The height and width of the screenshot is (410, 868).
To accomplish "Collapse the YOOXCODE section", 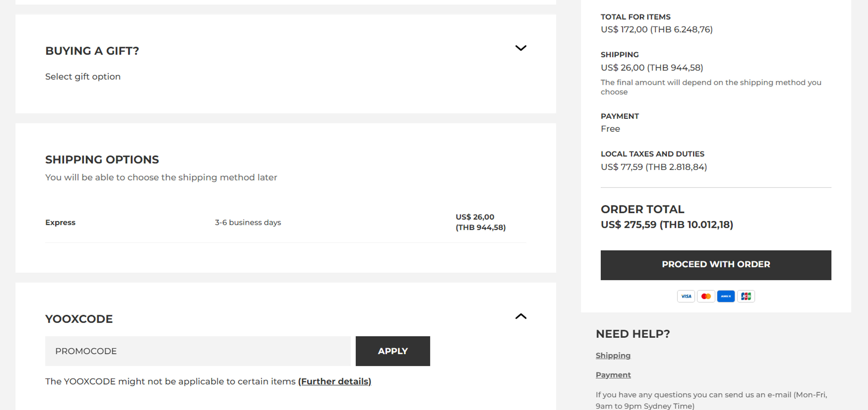I will pos(521,316).
